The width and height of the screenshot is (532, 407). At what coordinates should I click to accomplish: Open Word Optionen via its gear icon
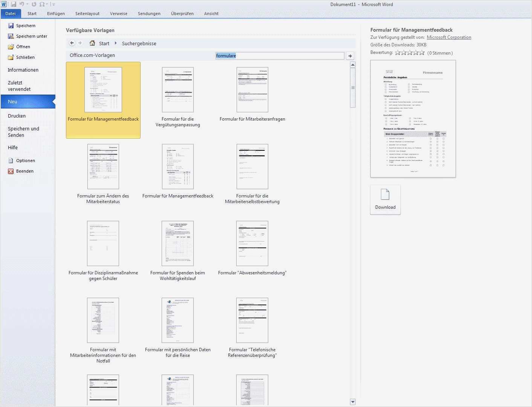11,160
